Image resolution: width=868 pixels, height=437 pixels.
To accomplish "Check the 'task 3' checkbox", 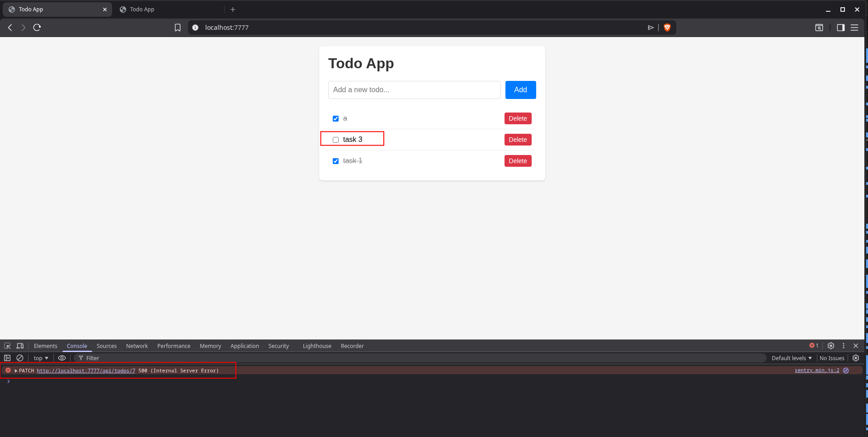I will click(x=335, y=140).
